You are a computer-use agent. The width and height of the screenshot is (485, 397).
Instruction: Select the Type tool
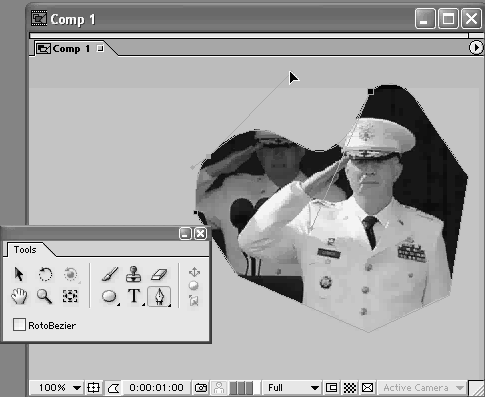[x=134, y=296]
